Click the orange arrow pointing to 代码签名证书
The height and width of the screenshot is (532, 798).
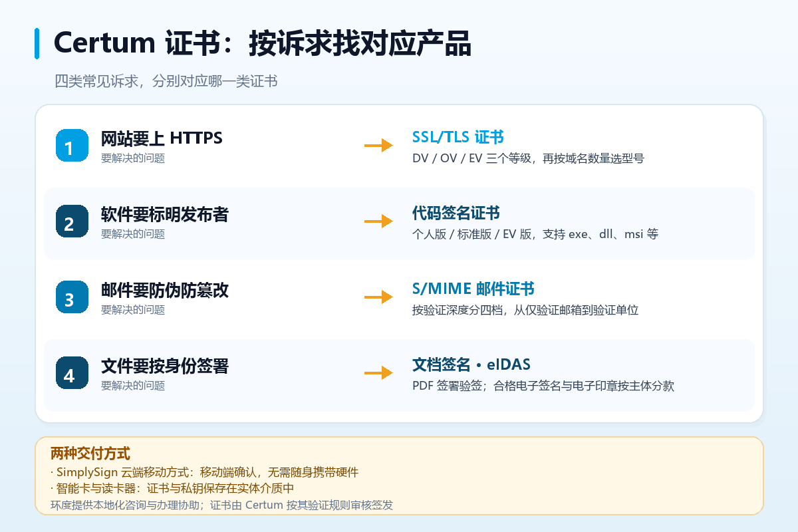(x=379, y=221)
